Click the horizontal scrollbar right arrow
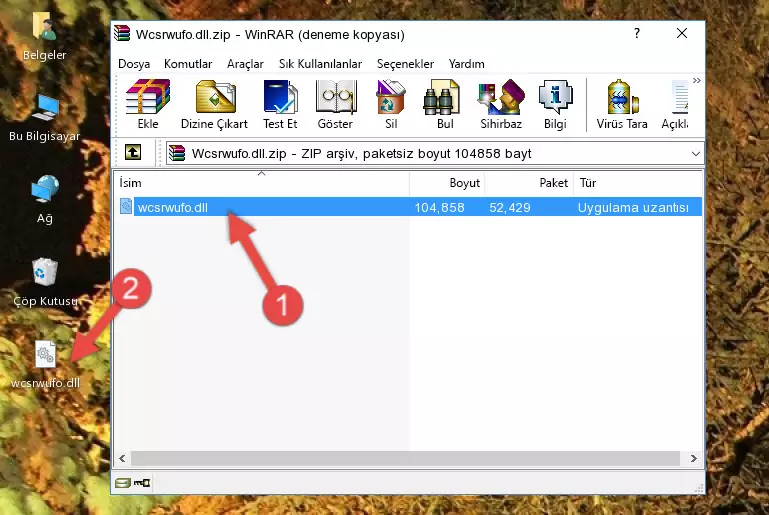 (693, 458)
